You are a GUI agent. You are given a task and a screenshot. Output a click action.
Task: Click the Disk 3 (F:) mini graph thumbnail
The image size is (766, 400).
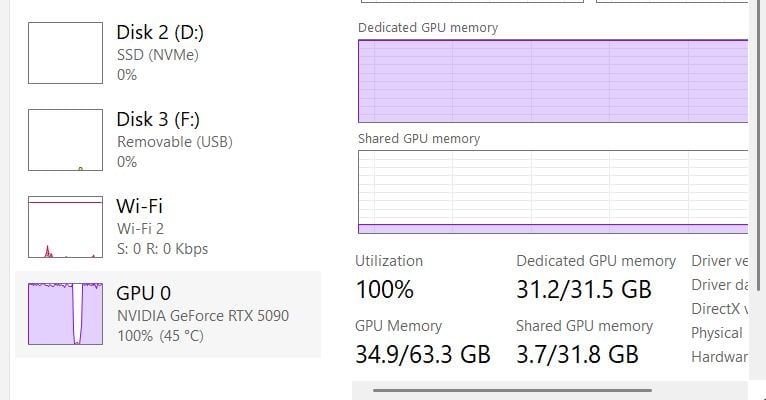tap(65, 140)
